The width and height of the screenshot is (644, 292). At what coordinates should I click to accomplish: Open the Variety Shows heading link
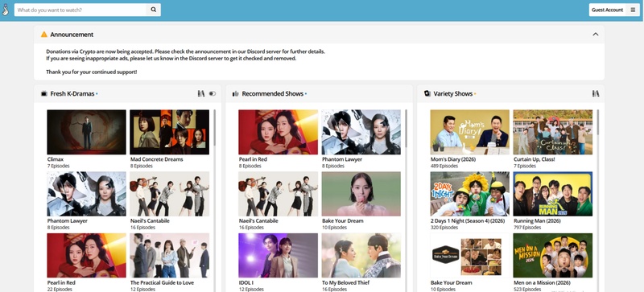pos(453,93)
